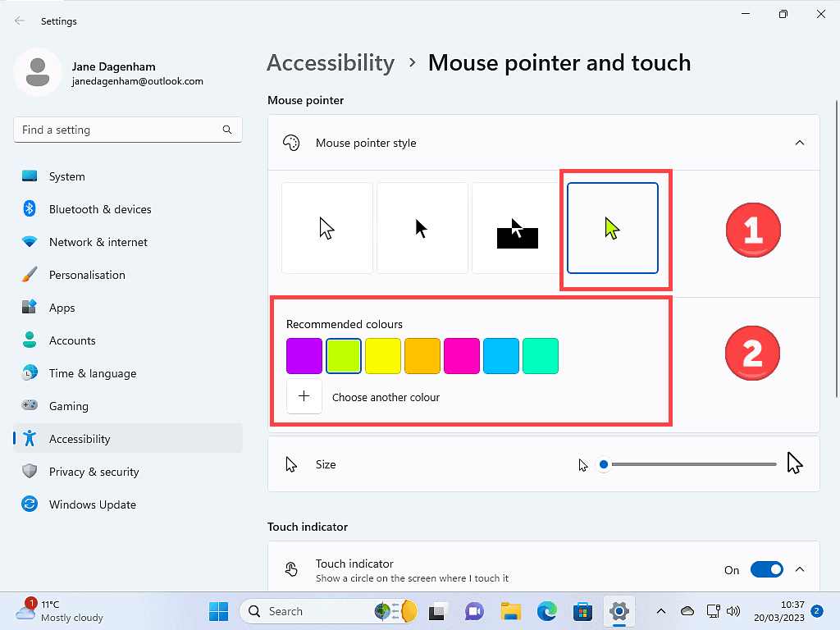Screen dimensions: 840x630
Task: Go to Windows Update settings
Action: 92,504
